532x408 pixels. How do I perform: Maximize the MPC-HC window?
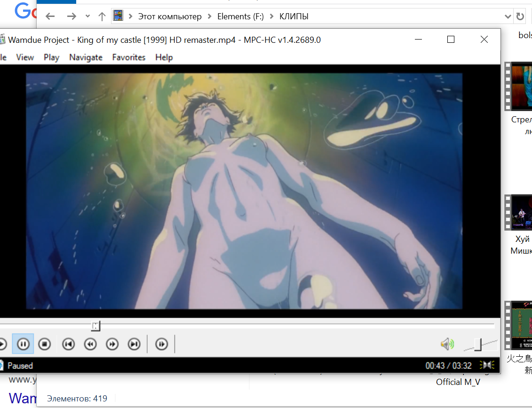451,40
